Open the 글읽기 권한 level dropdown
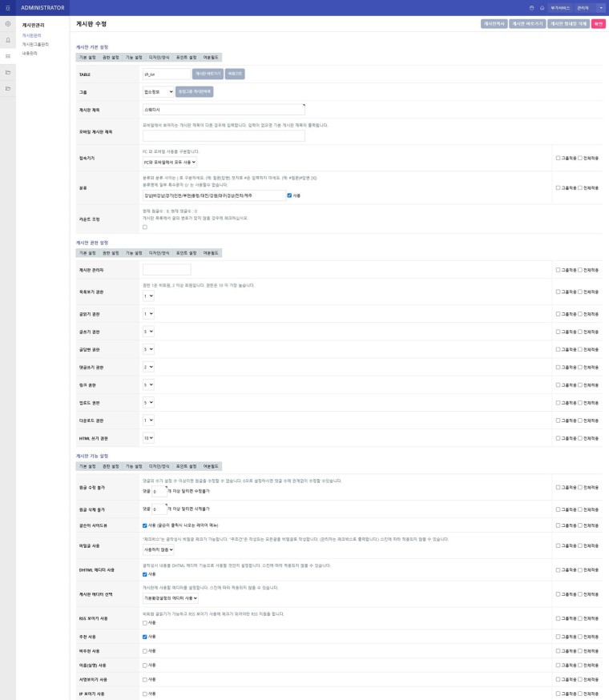Image resolution: width=609 pixels, height=700 pixels. [148, 314]
